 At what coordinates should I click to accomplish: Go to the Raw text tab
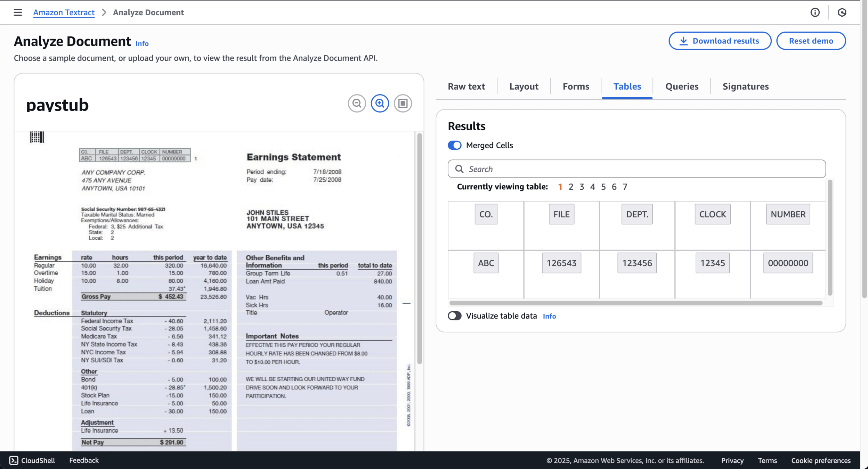[466, 87]
